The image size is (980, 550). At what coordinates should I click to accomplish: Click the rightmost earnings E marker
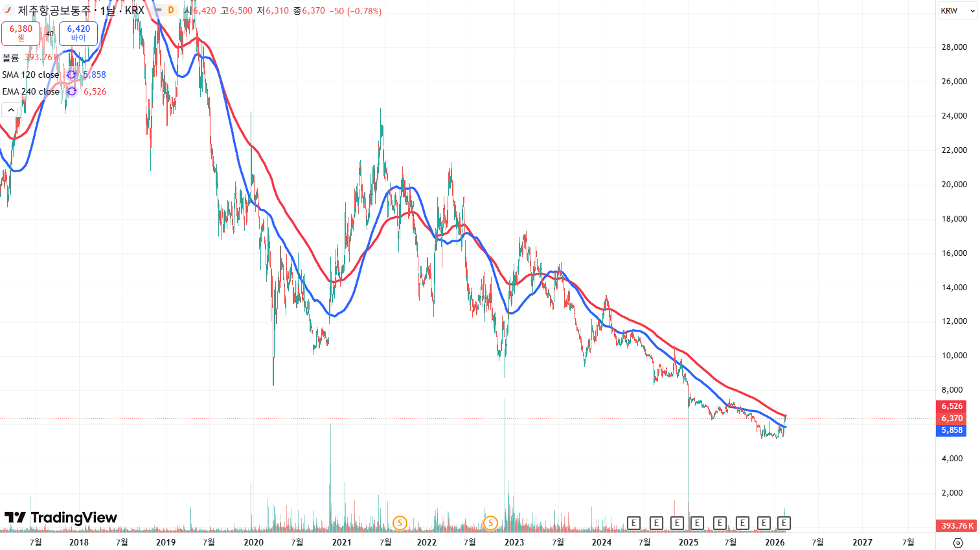click(x=784, y=523)
